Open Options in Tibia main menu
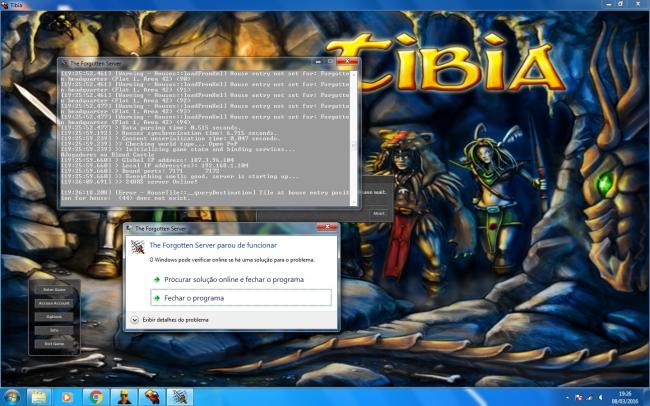This screenshot has height=406, width=650. click(x=54, y=317)
